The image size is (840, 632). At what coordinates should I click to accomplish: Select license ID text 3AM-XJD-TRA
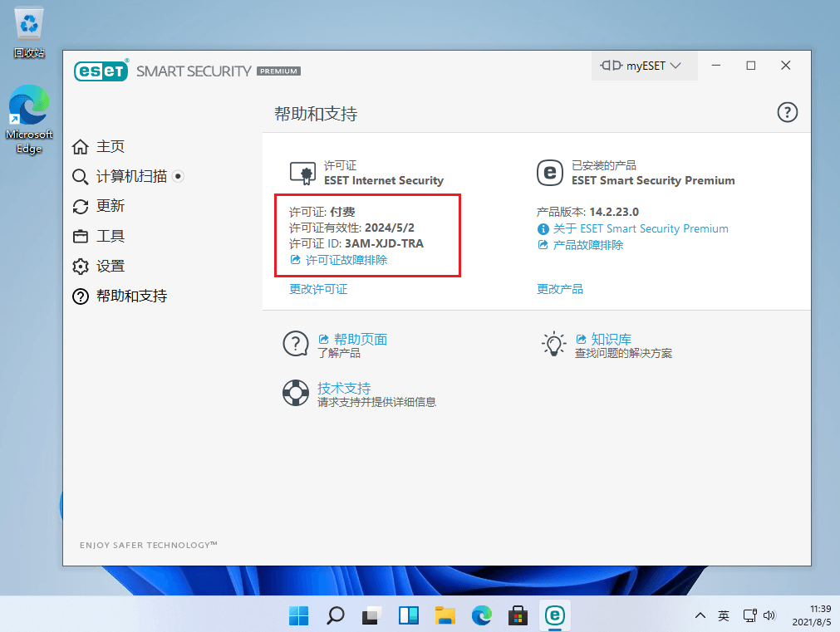tap(384, 243)
